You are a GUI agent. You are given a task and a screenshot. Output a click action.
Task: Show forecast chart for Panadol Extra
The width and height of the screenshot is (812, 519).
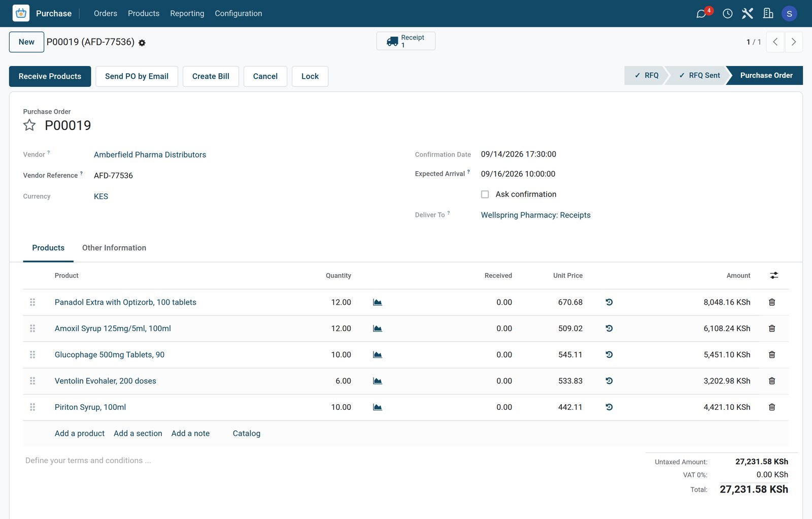[378, 302]
